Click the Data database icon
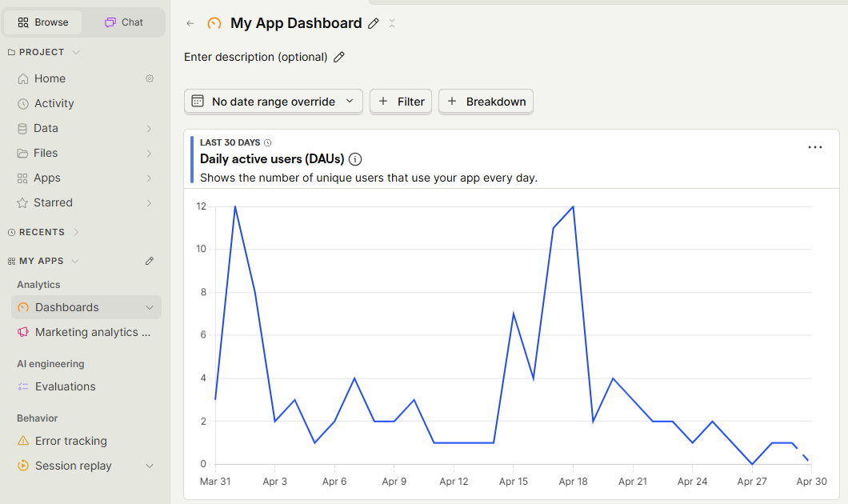 tap(22, 129)
